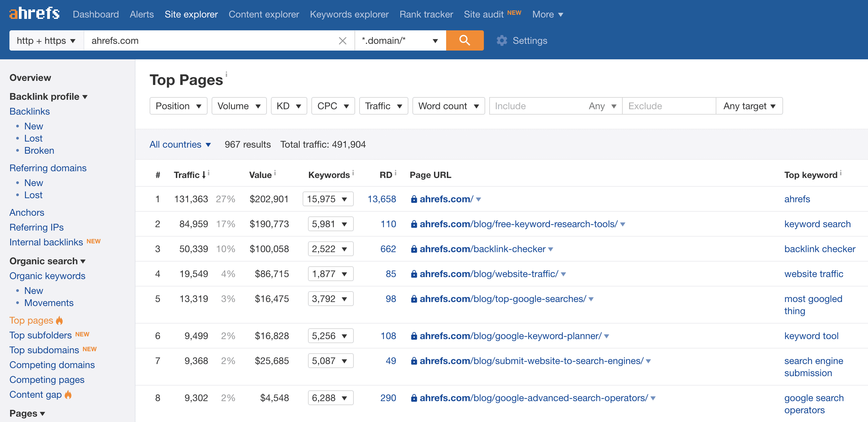Click the Site audit icon with NEW badge
This screenshot has height=422, width=868.
(x=486, y=13)
